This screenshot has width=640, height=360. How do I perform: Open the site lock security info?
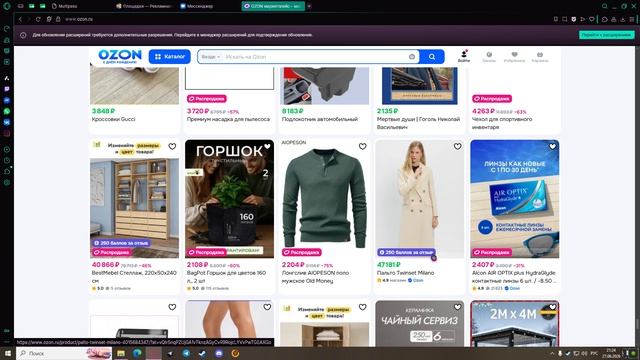(x=58, y=19)
